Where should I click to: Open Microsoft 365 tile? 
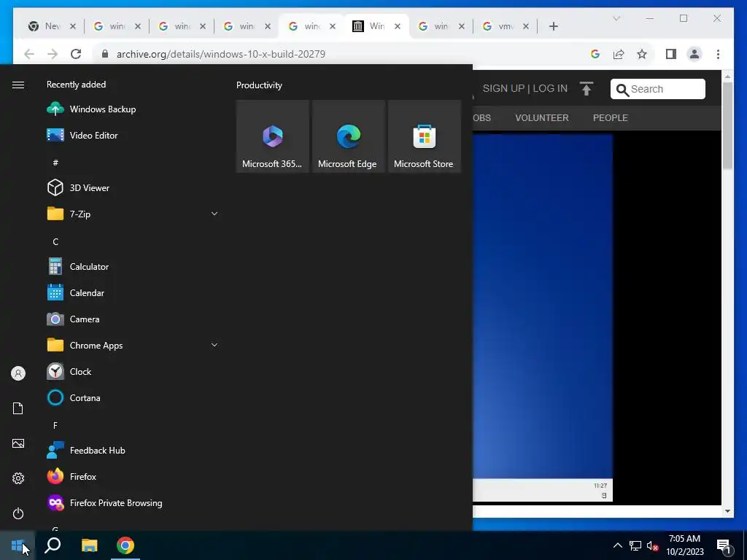(x=273, y=136)
